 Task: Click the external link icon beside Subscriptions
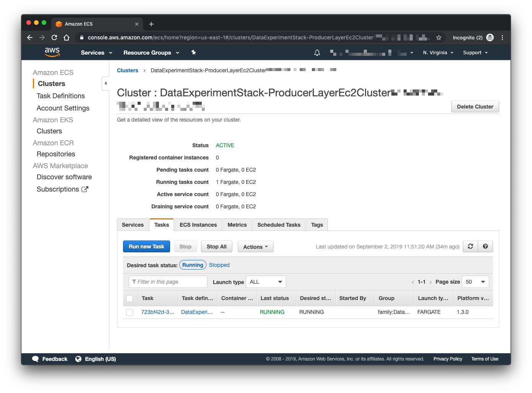[85, 189]
